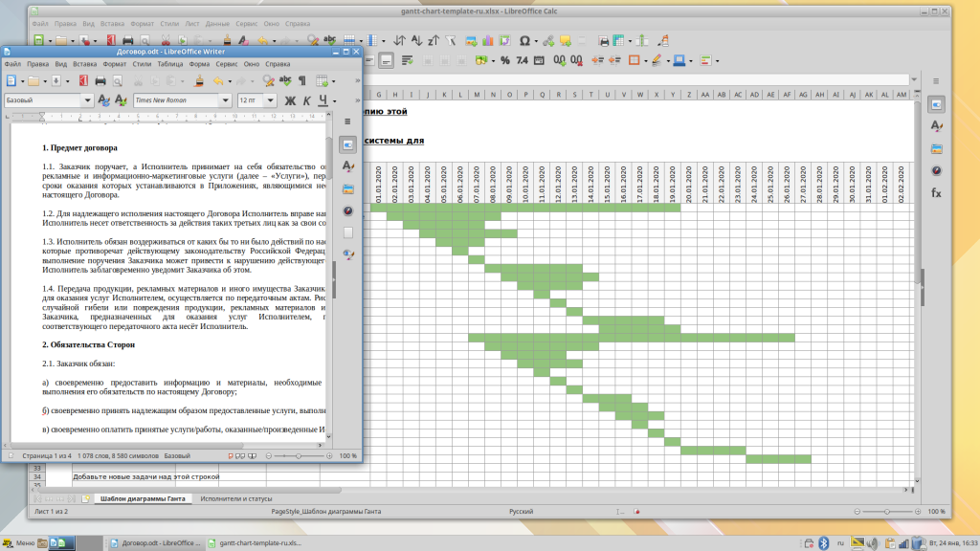Open the Таблица menu in Writer
The height and width of the screenshot is (551, 980).
coord(170,64)
